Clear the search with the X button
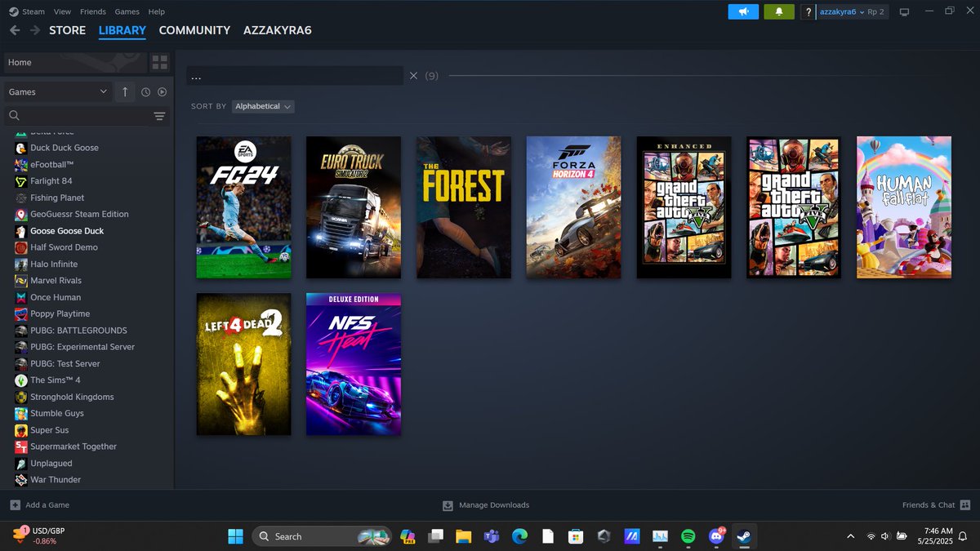 (413, 76)
